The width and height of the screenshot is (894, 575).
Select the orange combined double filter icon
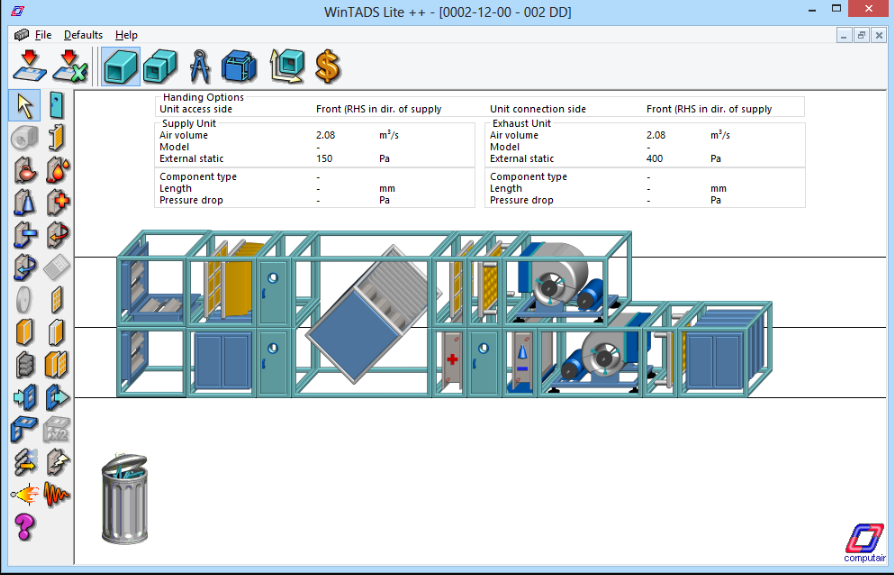click(56, 365)
